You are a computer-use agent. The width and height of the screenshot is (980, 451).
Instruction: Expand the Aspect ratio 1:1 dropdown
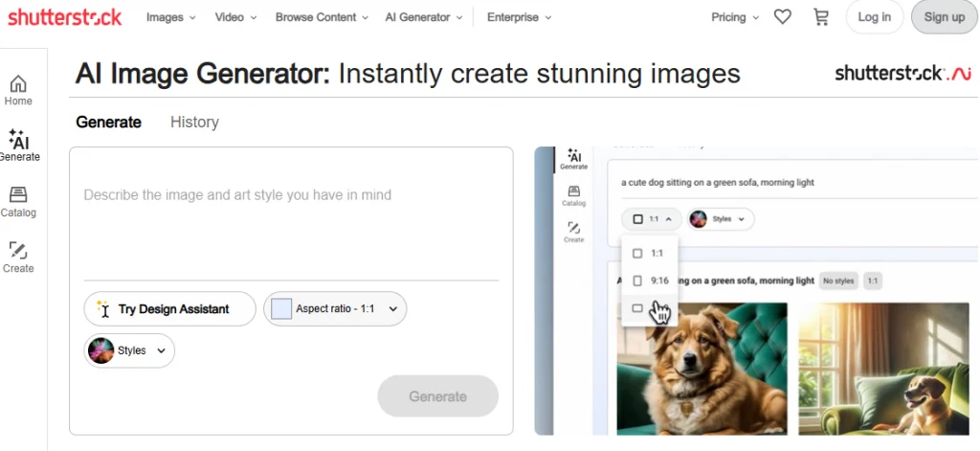(336, 309)
